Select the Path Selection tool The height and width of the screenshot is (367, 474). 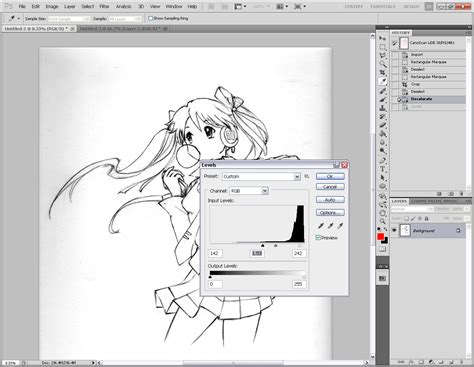[383, 178]
